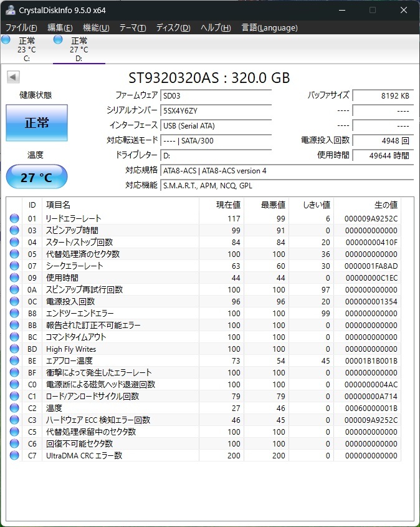Click status circle for ID C2 温度
This screenshot has height=527, width=420.
pos(14,408)
